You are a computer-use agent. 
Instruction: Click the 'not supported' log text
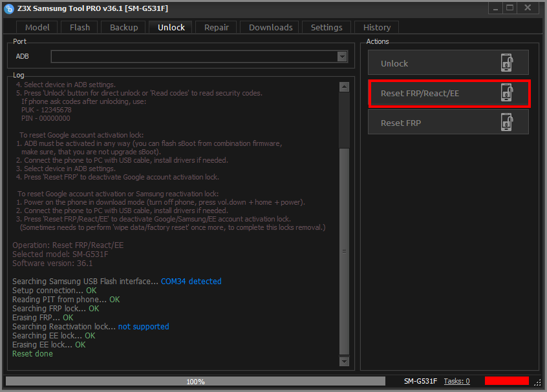coord(144,327)
